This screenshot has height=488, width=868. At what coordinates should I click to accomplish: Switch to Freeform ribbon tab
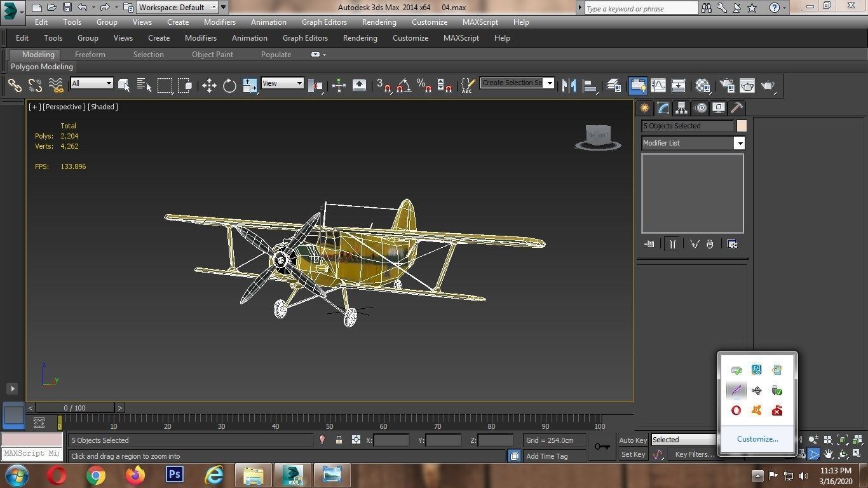coord(90,55)
